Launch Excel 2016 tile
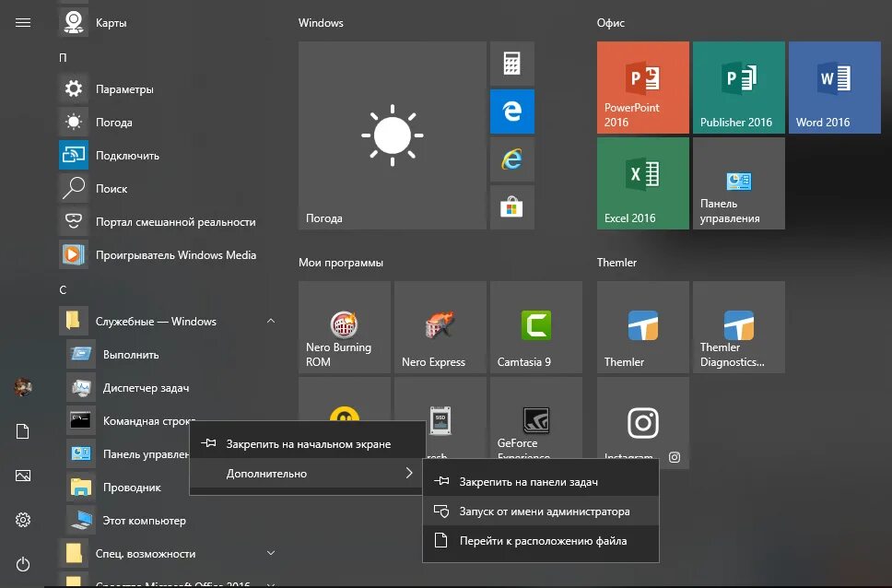 tap(643, 183)
